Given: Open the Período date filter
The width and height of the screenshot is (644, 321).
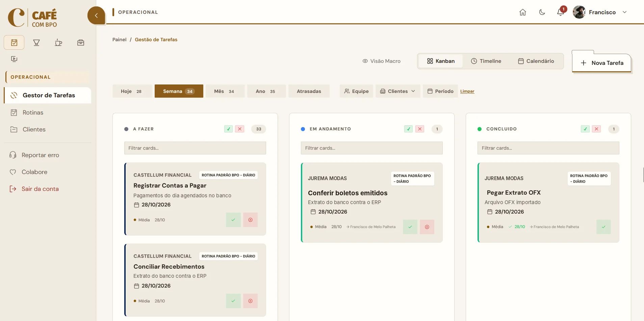Looking at the screenshot, I should point(440,91).
